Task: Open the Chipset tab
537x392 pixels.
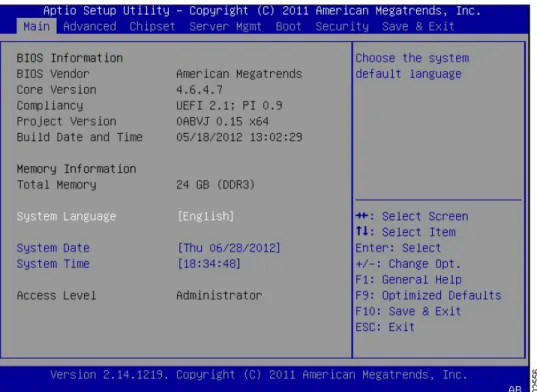Action: 152,26
